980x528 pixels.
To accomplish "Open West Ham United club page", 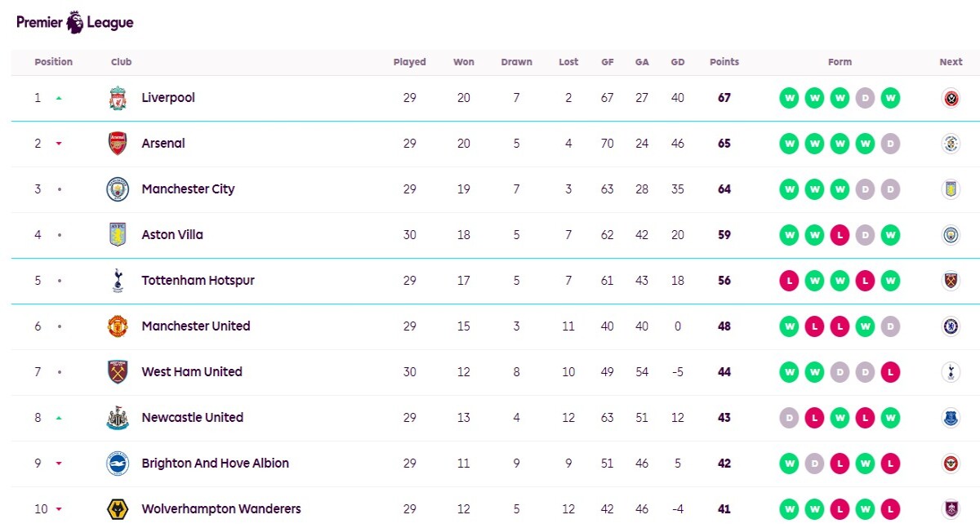I will pyautogui.click(x=192, y=372).
